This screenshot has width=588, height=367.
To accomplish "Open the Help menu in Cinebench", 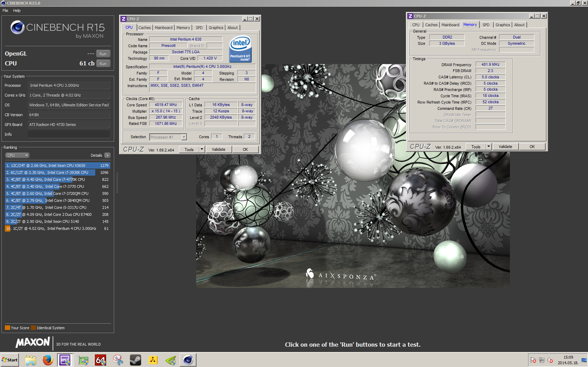I will (17, 10).
